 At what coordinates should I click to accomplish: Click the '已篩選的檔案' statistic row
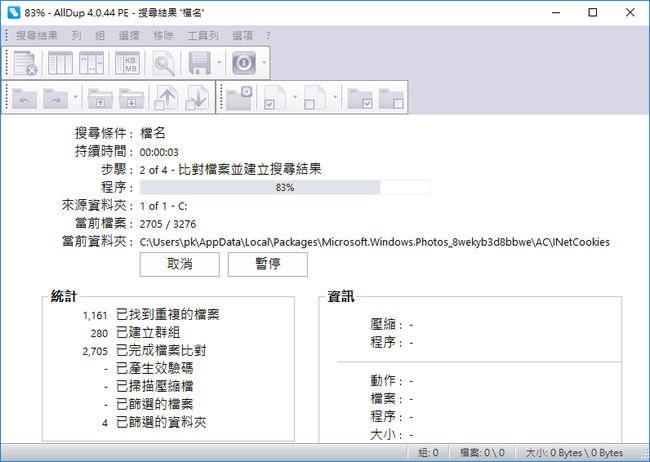point(148,404)
